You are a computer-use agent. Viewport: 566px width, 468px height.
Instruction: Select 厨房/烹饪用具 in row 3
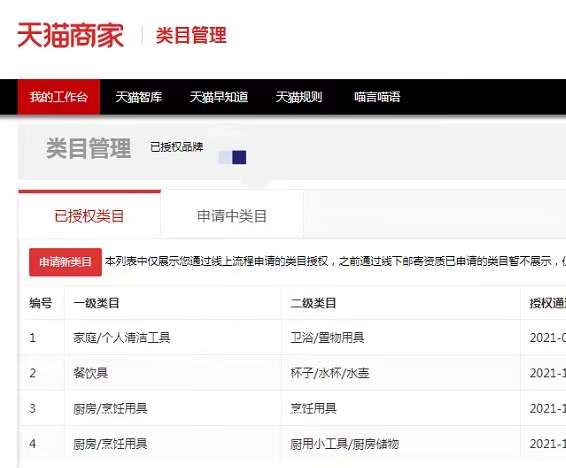click(110, 408)
